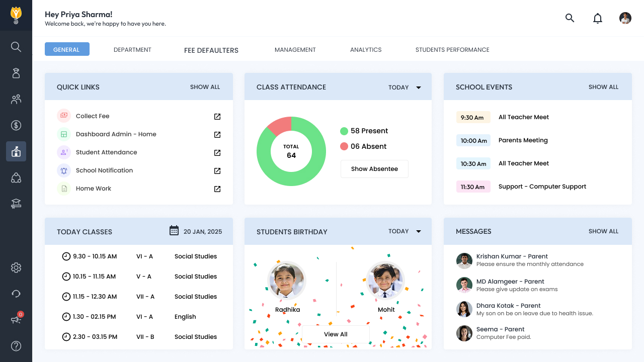The width and height of the screenshot is (644, 362).
Task: Click the Show Absentee button
Action: click(374, 169)
